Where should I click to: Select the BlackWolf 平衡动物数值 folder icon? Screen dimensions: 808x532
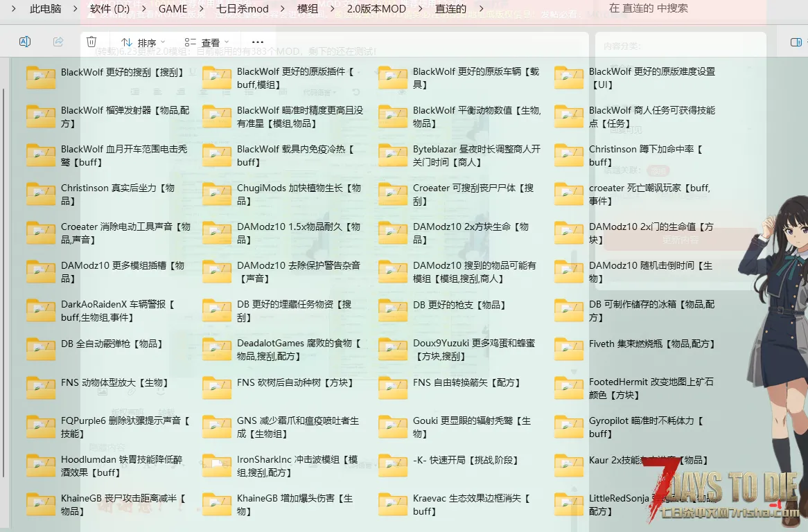[393, 116]
